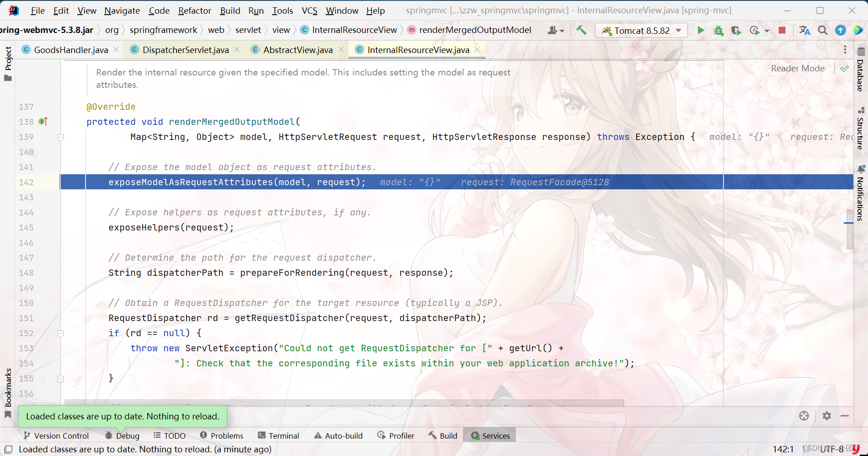The width and height of the screenshot is (868, 456).
Task: Close the DispatcherServlet.java tab
Action: [x=237, y=49]
